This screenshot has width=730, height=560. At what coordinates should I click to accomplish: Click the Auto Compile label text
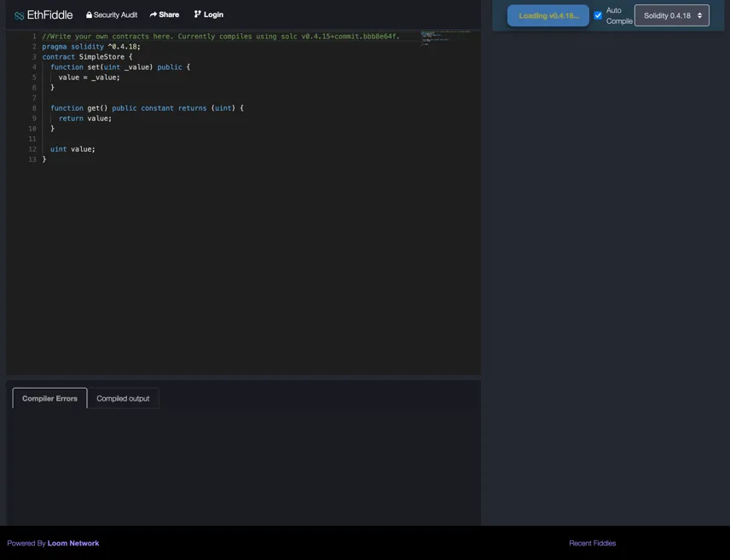coord(619,15)
